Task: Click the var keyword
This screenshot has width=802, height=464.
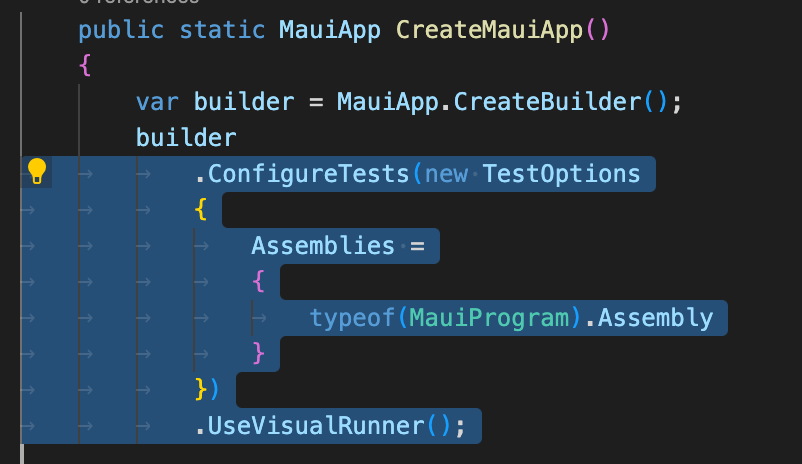Action: [x=157, y=102]
